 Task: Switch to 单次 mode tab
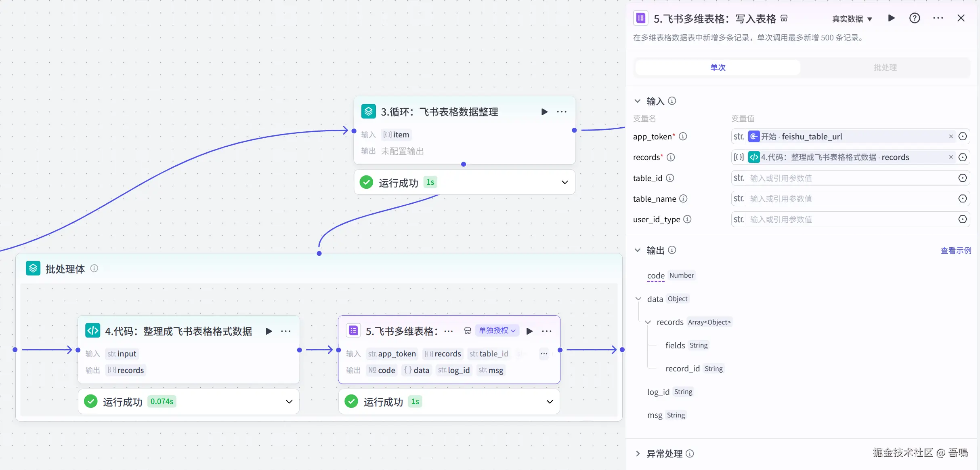(x=718, y=67)
